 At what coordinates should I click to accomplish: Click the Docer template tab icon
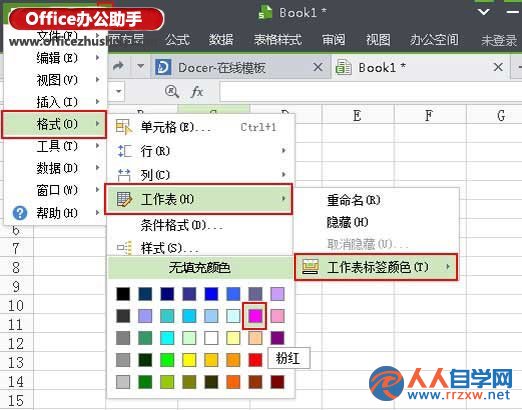pyautogui.click(x=164, y=68)
